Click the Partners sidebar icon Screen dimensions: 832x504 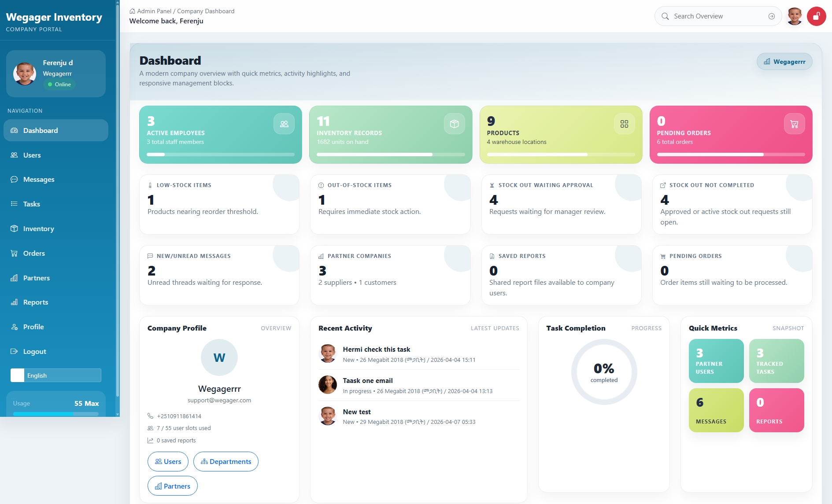pos(15,278)
